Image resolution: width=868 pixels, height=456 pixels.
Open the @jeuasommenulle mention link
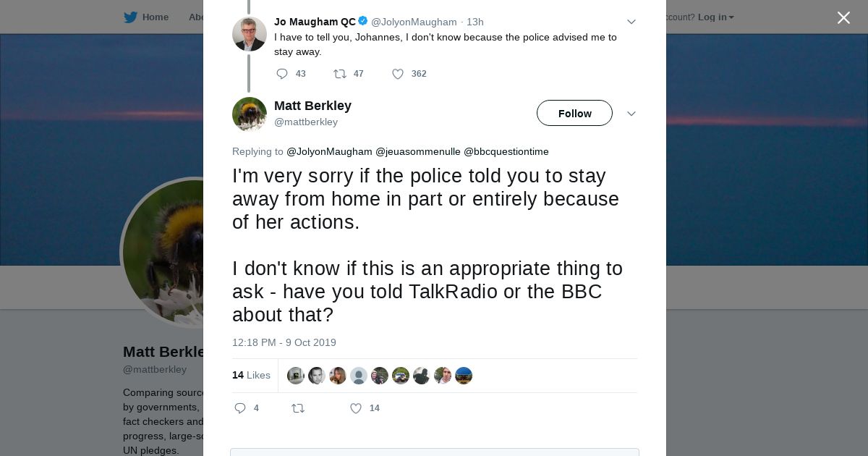[417, 151]
